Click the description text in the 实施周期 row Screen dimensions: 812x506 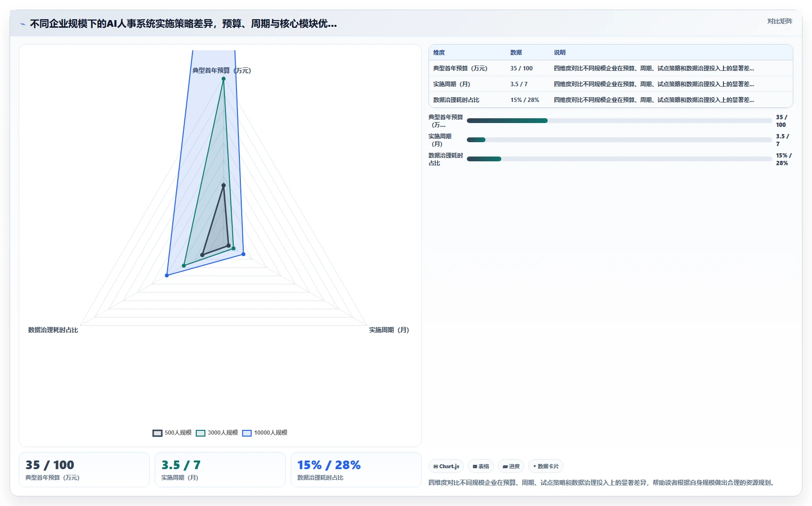(x=654, y=84)
